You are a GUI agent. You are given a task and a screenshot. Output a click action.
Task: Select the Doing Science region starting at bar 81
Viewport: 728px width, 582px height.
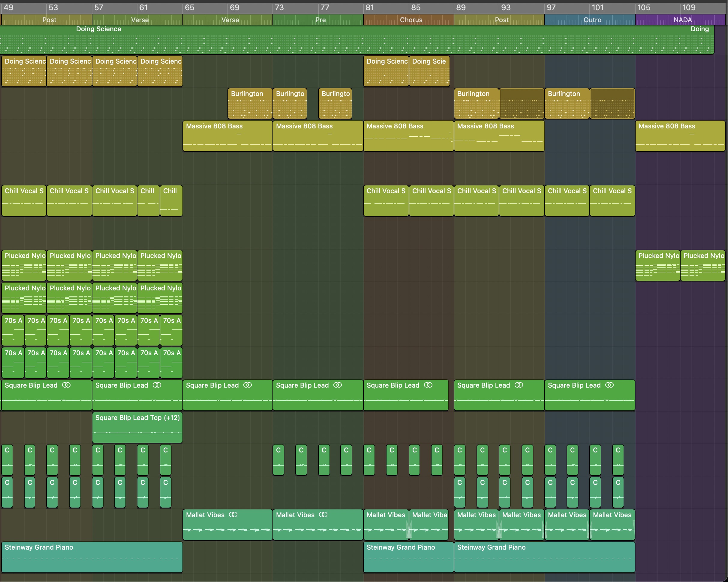pos(386,71)
